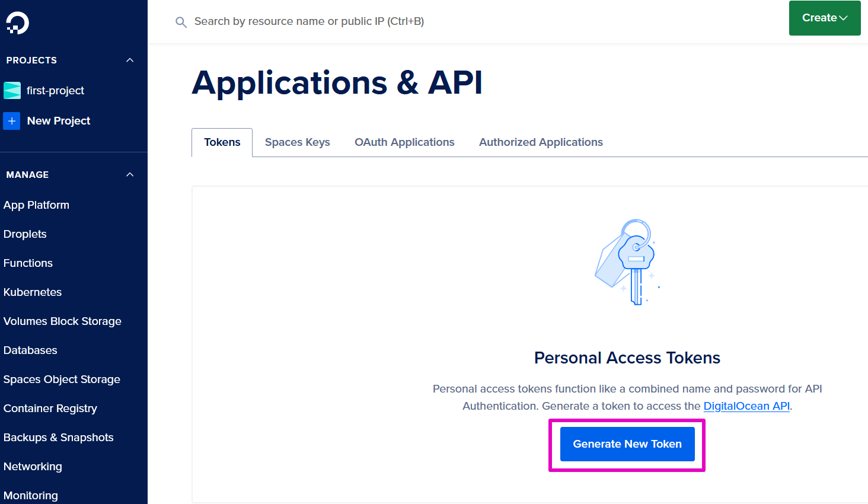Image resolution: width=868 pixels, height=504 pixels.
Task: Go to Networking
Action: click(33, 467)
